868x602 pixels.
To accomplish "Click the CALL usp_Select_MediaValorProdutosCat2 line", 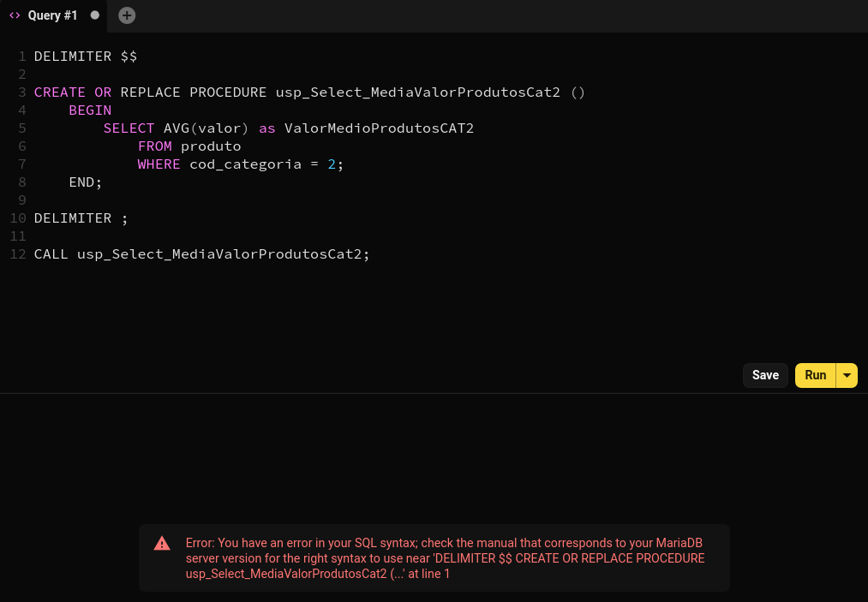I will 201,253.
